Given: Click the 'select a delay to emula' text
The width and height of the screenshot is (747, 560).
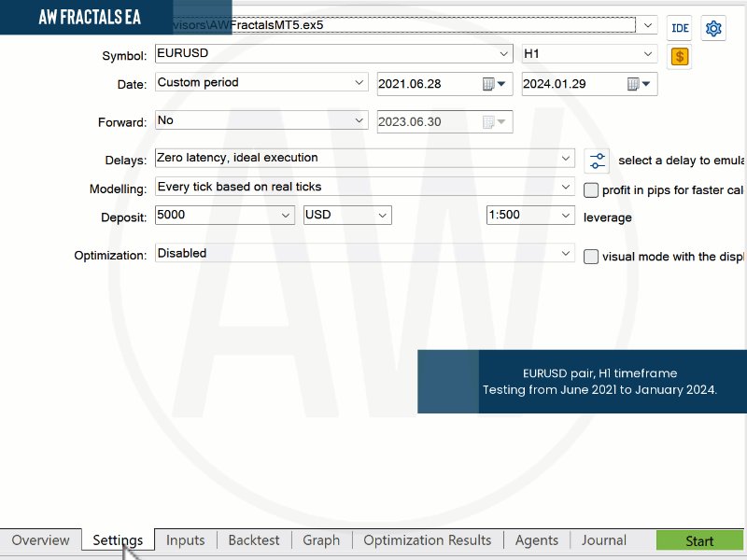Looking at the screenshot, I should point(682,161).
